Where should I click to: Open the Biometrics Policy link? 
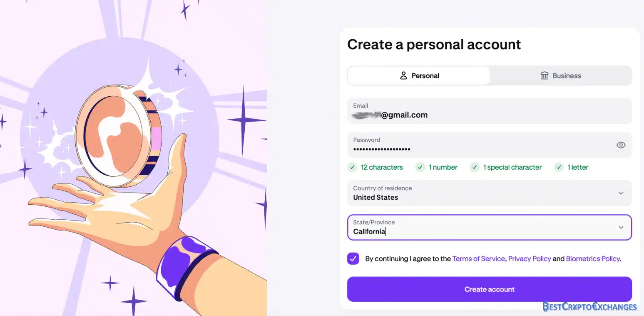pyautogui.click(x=593, y=258)
